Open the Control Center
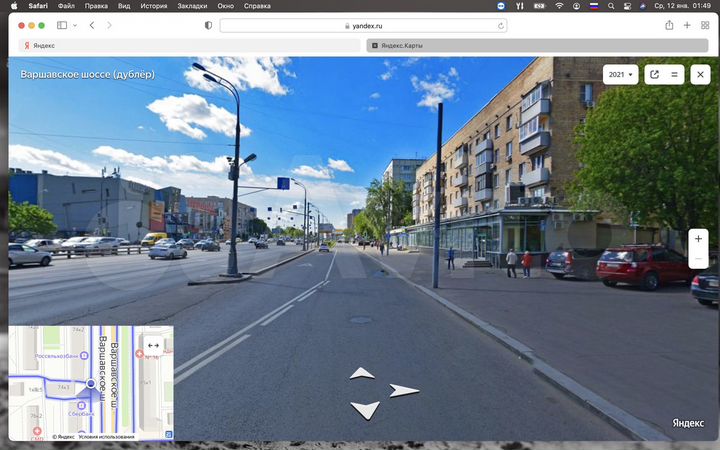 pyautogui.click(x=627, y=6)
